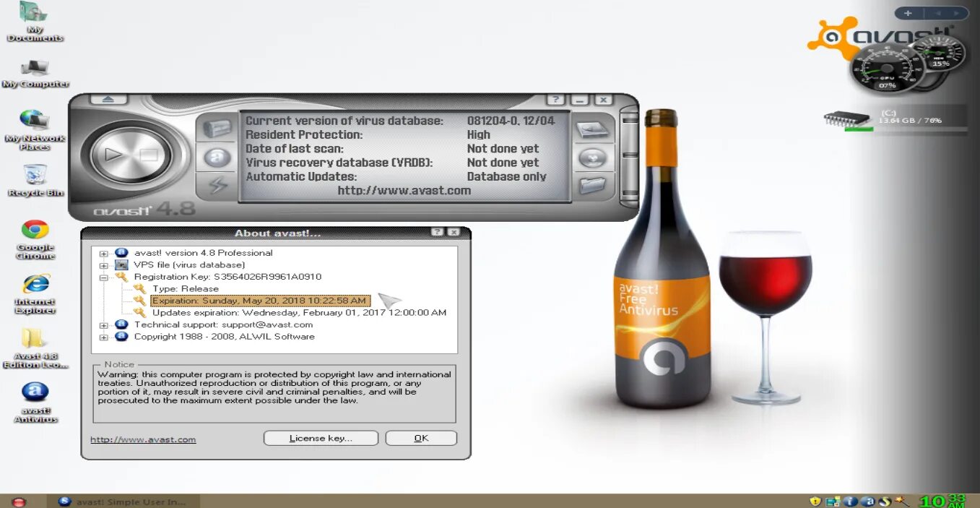Image resolution: width=980 pixels, height=508 pixels.
Task: Click the round 'a' resident protection icon
Action: point(217,158)
